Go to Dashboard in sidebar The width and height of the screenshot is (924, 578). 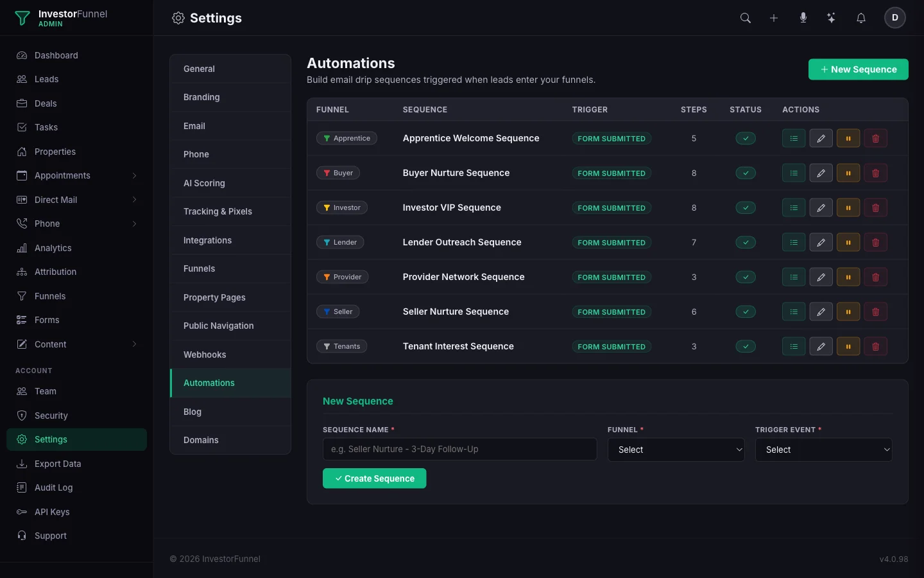76,55
